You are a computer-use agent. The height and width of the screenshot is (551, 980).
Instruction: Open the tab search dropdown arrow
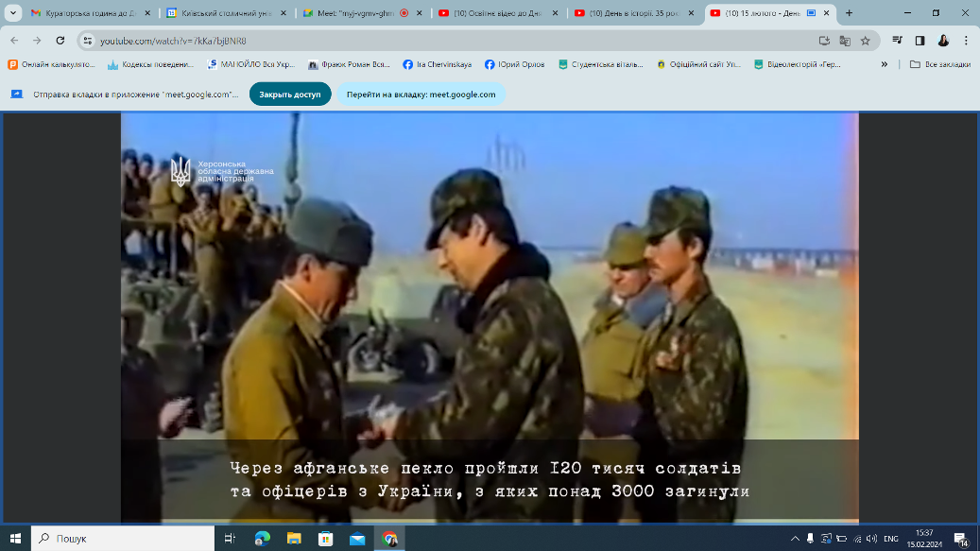click(12, 12)
